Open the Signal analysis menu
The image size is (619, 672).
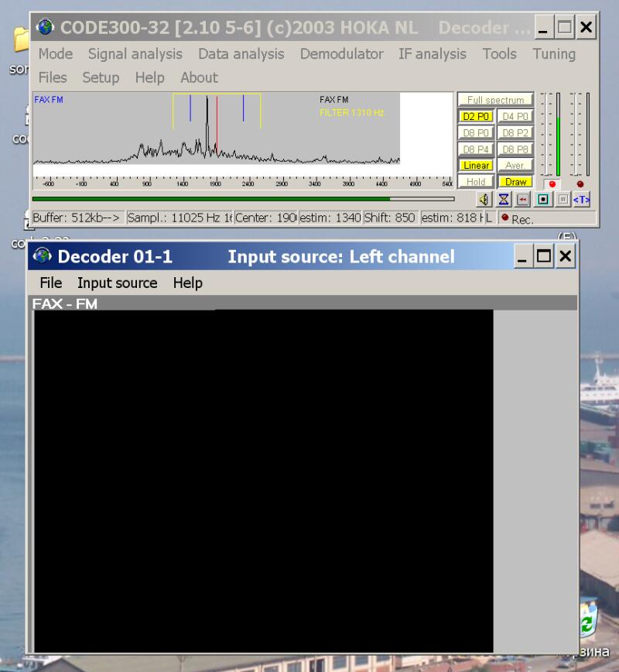point(135,54)
